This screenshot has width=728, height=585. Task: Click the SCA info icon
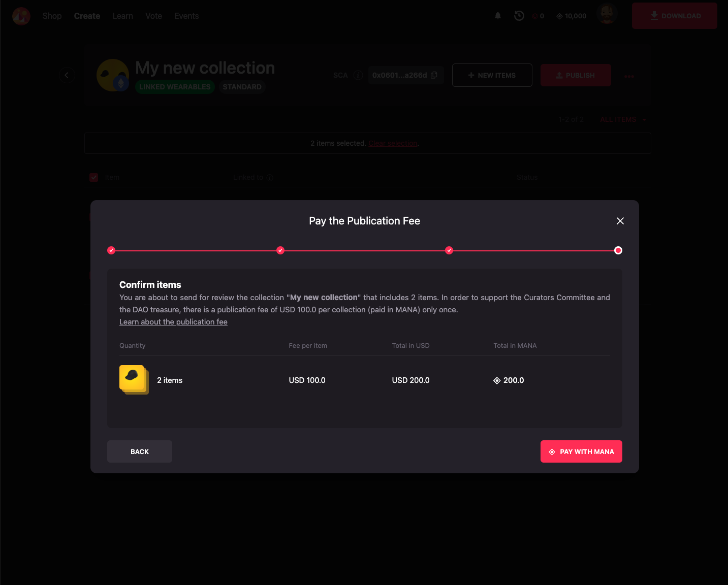tap(358, 75)
